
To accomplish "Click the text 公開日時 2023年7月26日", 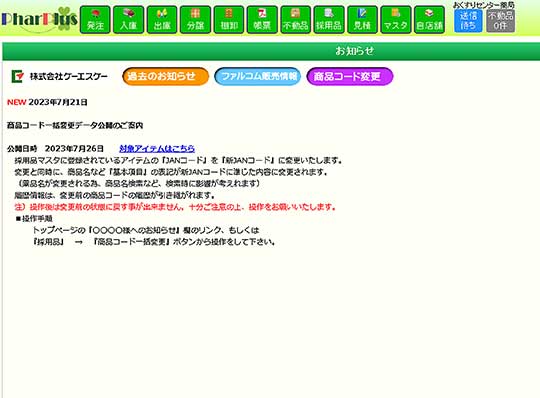I will (55, 148).
